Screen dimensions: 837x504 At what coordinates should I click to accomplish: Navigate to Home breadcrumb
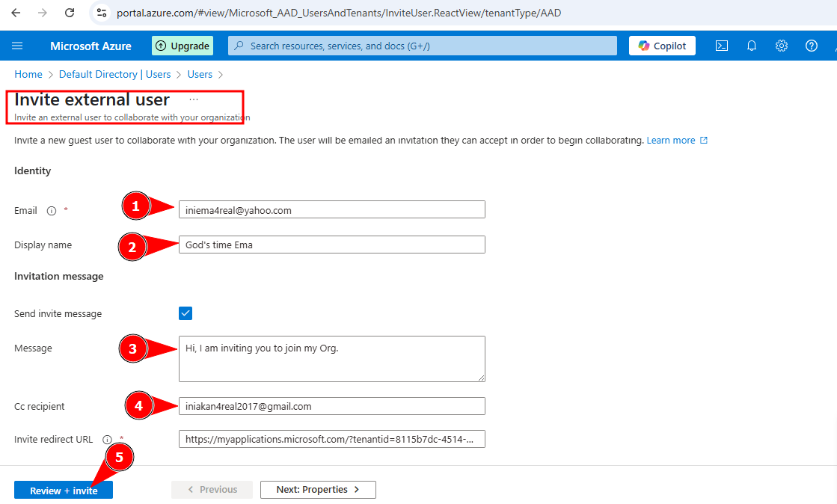click(28, 74)
